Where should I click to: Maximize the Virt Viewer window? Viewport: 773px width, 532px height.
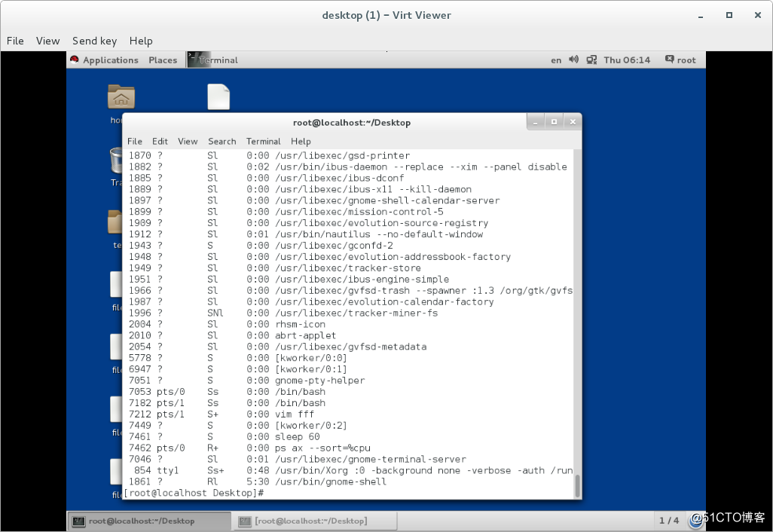(x=729, y=15)
